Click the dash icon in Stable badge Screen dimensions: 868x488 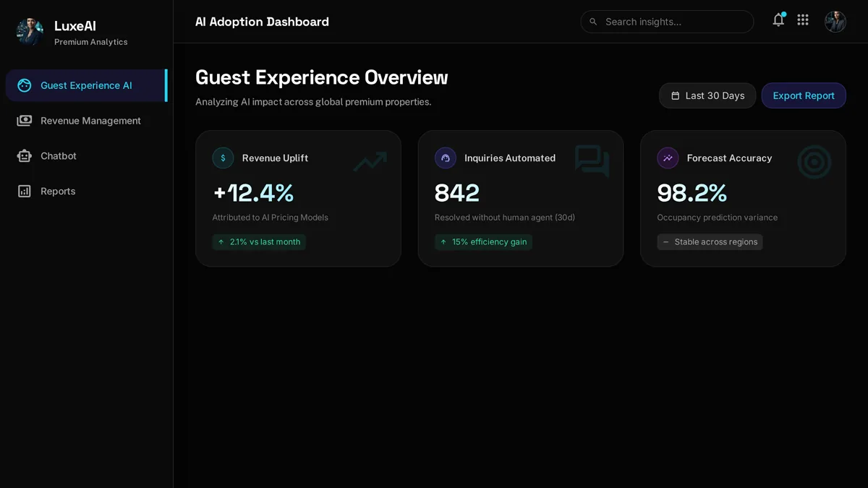coord(666,242)
